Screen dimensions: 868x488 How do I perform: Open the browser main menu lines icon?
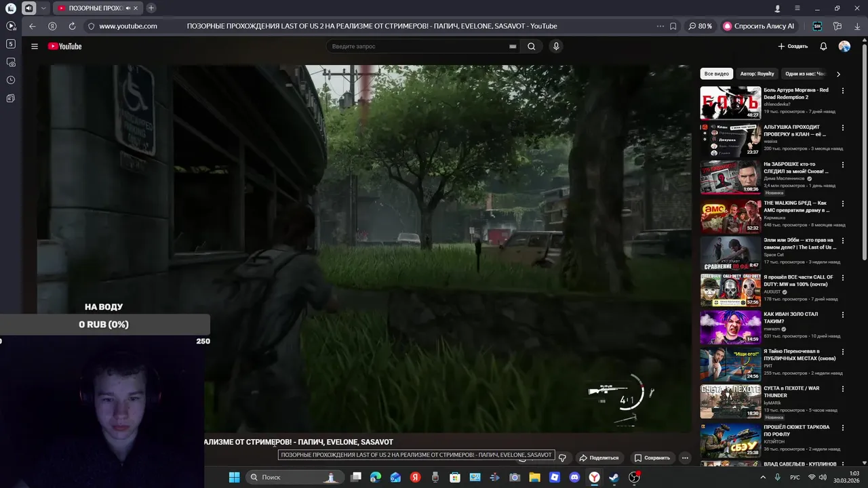coord(797,8)
